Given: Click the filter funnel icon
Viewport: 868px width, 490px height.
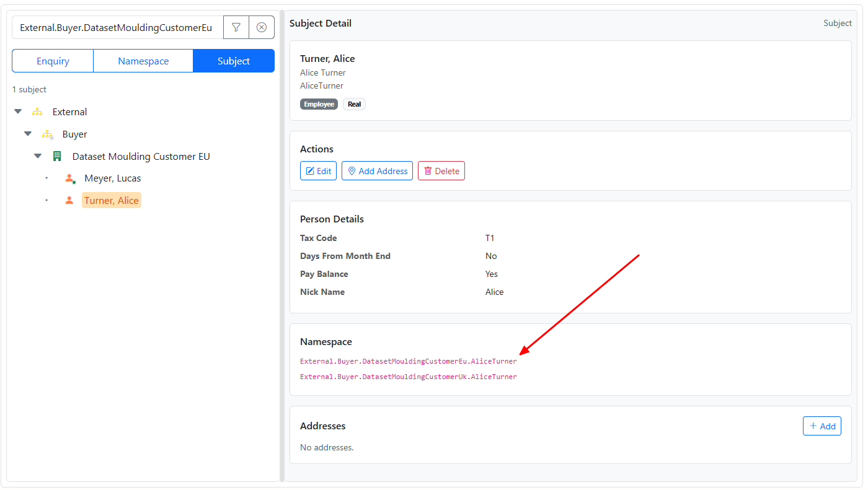Looking at the screenshot, I should (236, 27).
